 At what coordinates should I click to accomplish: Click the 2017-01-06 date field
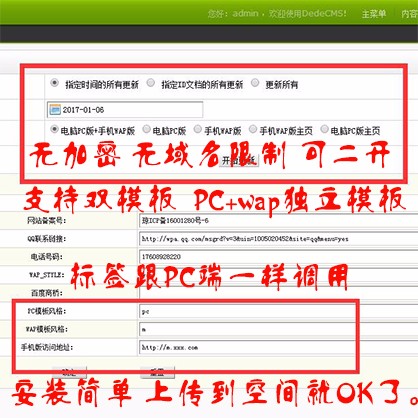pos(125,110)
